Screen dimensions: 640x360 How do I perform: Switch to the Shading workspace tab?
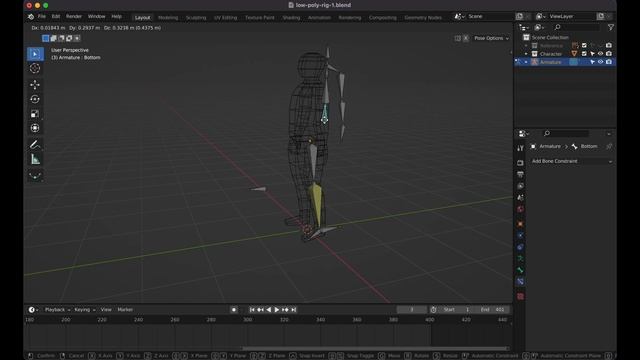[x=291, y=18]
